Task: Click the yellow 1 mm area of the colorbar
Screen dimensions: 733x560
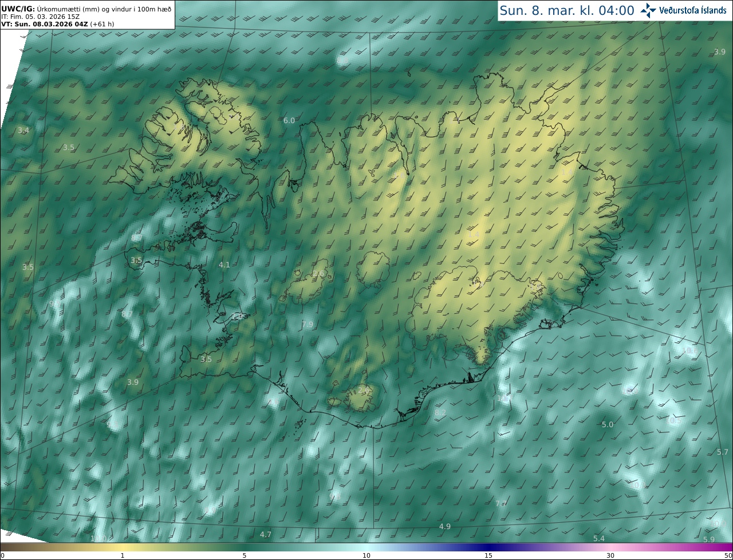Action: [123, 547]
